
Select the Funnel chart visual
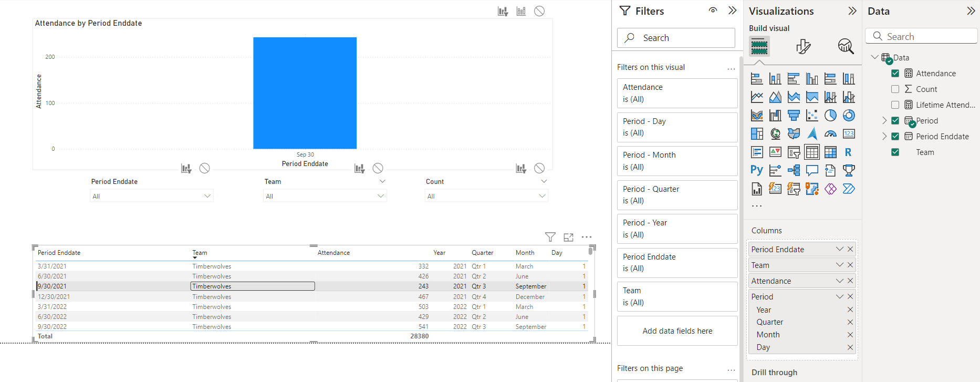click(x=794, y=116)
